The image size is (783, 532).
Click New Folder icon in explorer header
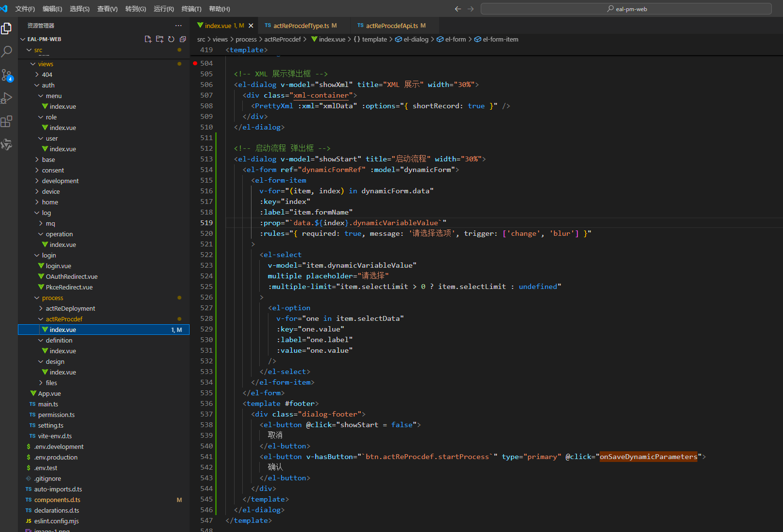(x=160, y=39)
